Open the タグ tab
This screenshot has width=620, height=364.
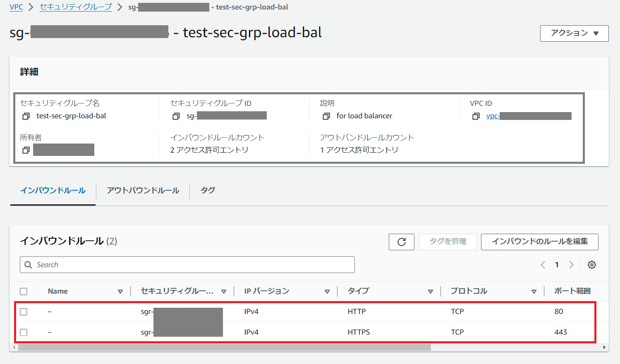point(208,191)
